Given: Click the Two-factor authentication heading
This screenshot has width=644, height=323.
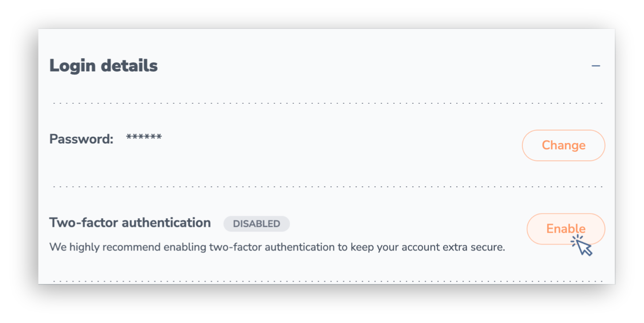Looking at the screenshot, I should (x=130, y=223).
